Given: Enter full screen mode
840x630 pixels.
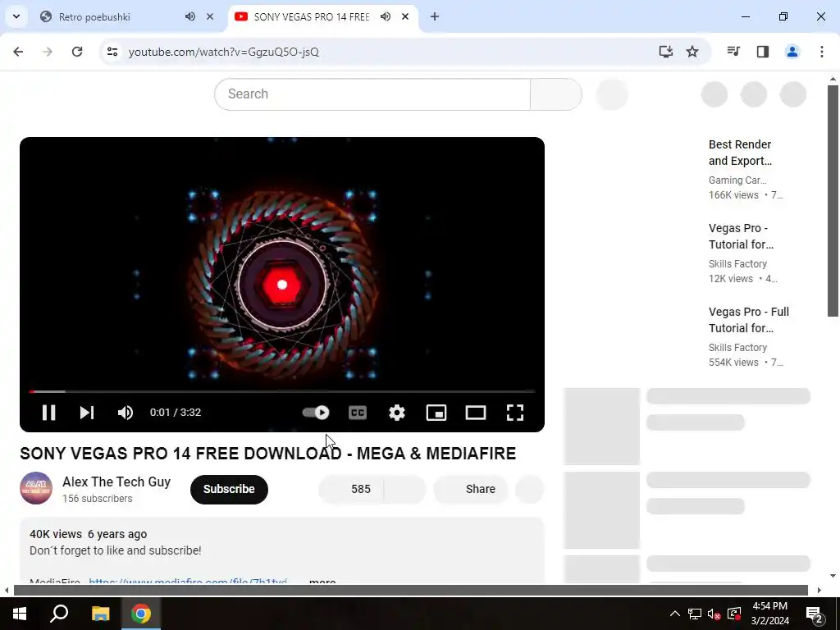Looking at the screenshot, I should [515, 413].
